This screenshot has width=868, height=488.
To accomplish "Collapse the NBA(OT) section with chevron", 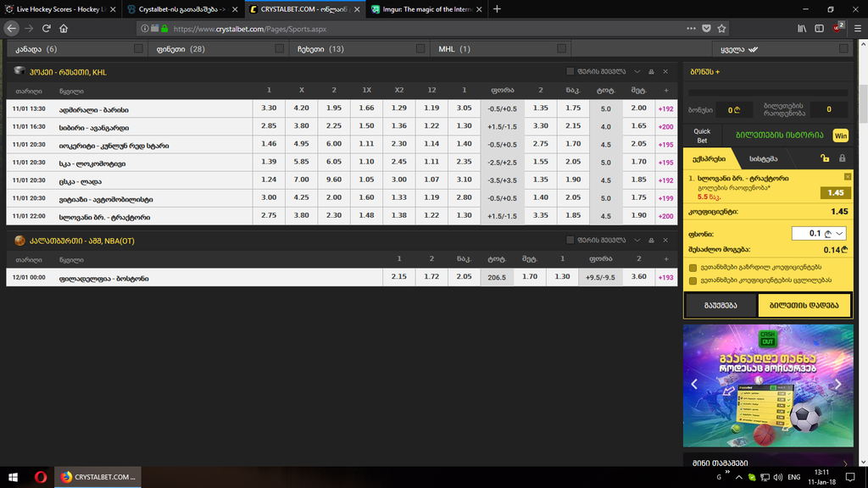I will coord(637,240).
